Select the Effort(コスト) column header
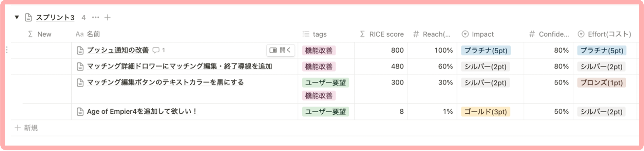 coord(604,34)
